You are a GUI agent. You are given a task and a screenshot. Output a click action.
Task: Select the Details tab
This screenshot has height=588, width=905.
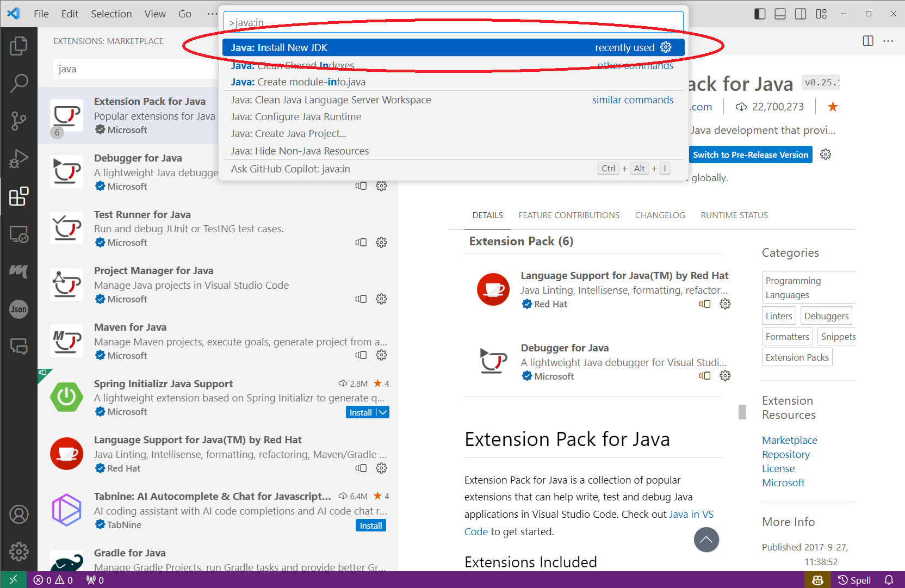[488, 215]
